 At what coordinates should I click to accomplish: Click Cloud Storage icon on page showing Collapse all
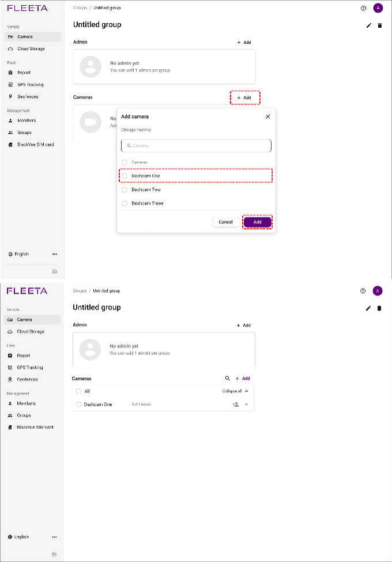11,332
